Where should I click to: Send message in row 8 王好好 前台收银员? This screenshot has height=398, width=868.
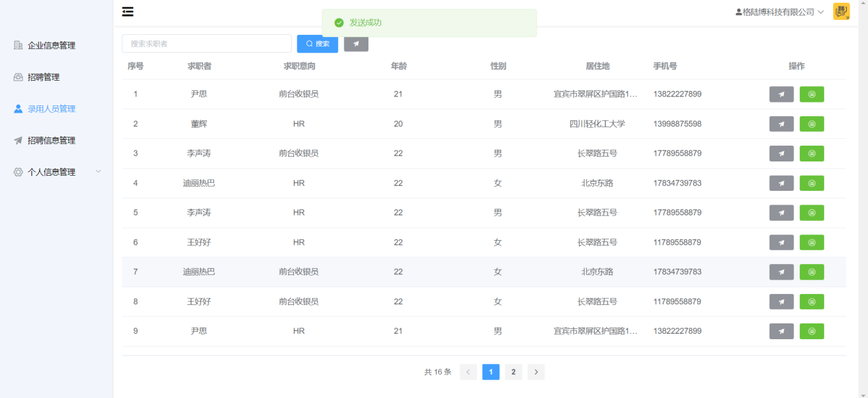tap(781, 302)
